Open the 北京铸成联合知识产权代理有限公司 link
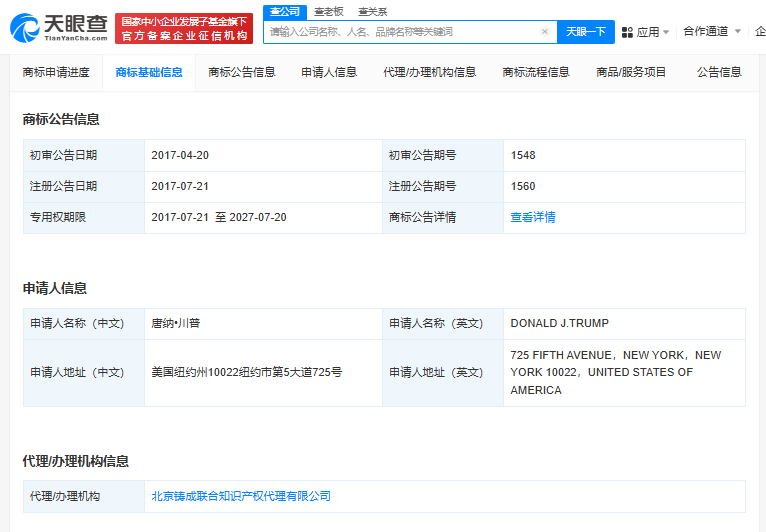 (241, 496)
